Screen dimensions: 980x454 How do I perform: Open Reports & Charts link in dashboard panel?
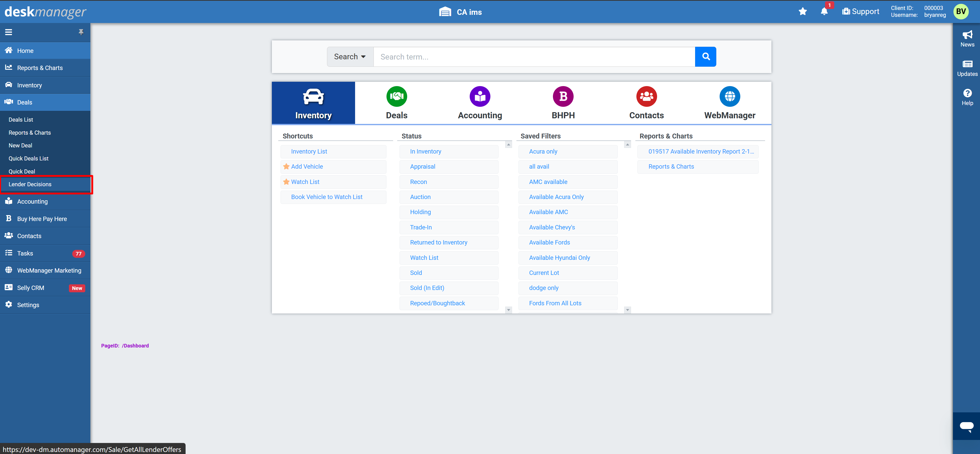click(x=698, y=166)
